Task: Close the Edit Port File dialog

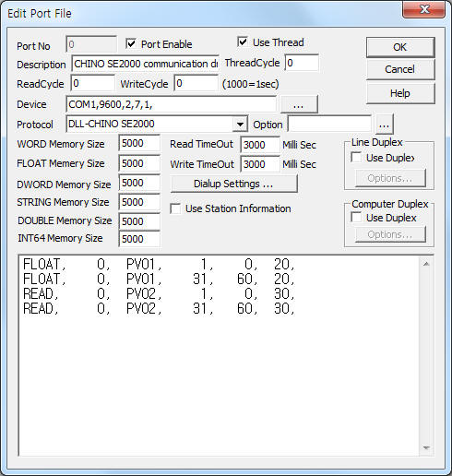Action: pos(424,10)
